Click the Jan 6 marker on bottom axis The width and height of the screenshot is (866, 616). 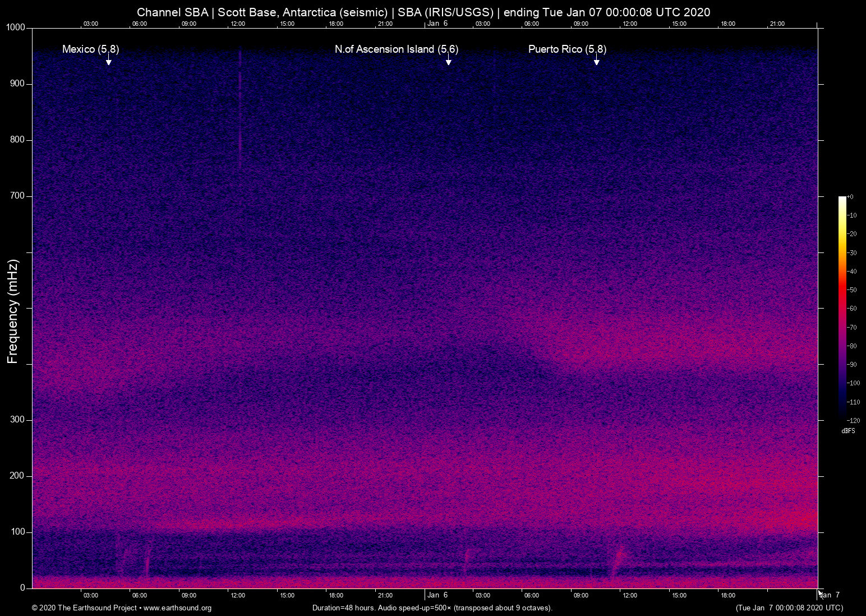[437, 595]
